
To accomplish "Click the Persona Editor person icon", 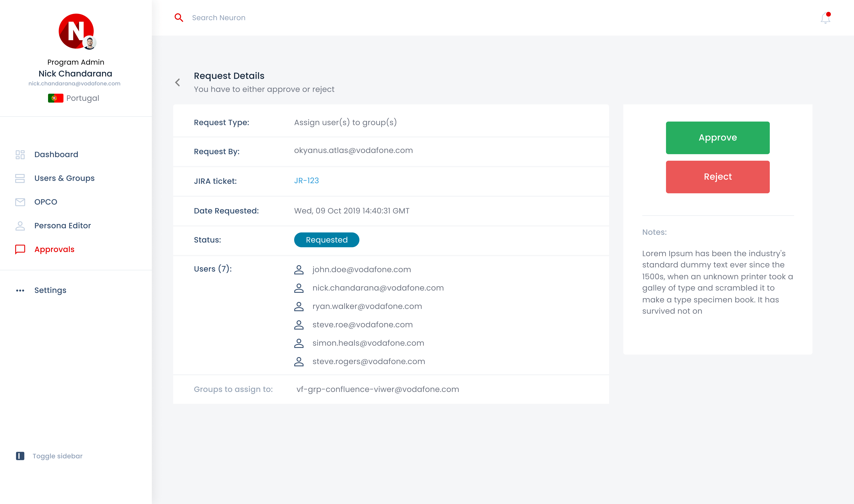I will click(20, 226).
